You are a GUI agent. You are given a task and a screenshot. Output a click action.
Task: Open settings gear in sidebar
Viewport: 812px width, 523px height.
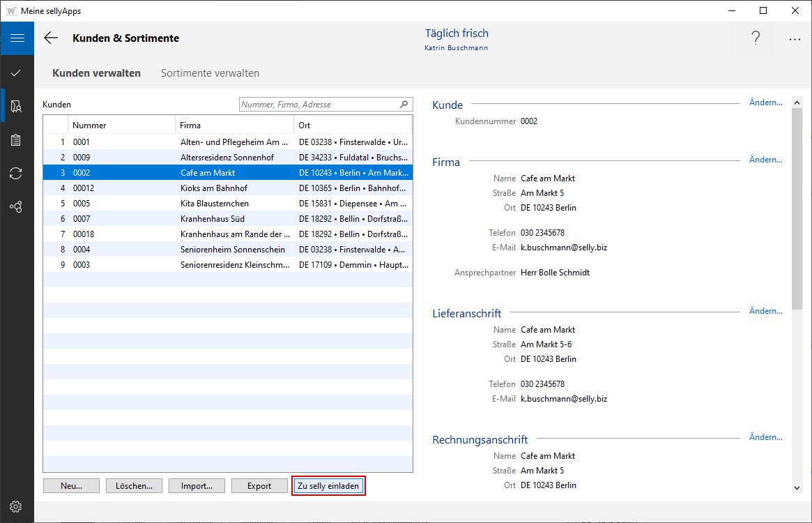coord(16,506)
